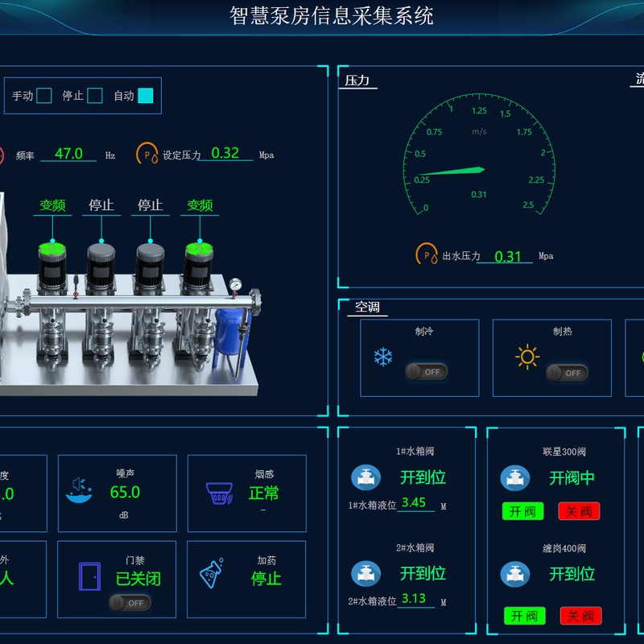The image size is (644, 644).
Task: Click the first pump 变频 status label
Action: click(52, 205)
